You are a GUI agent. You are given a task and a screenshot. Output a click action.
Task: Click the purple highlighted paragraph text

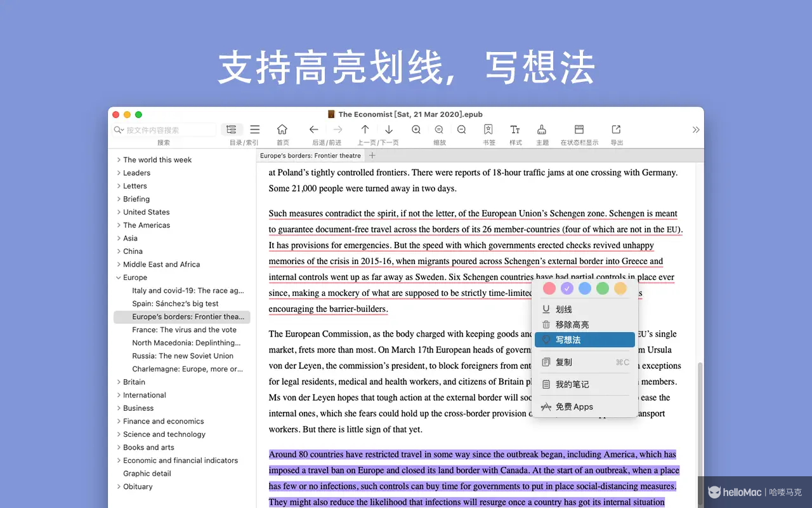(474, 478)
